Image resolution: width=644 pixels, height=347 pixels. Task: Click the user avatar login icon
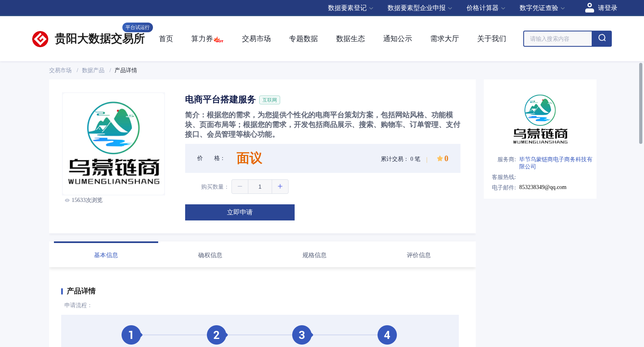coord(590,8)
